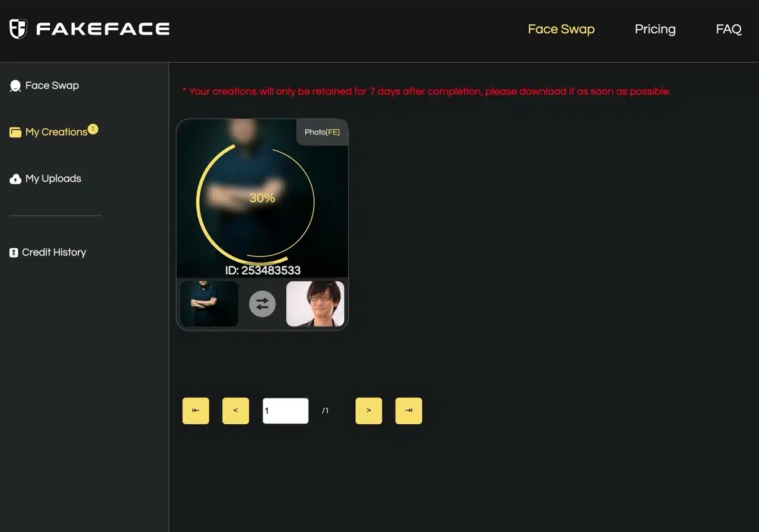This screenshot has width=759, height=532.
Task: Click the swap arrows icon between thumbnails
Action: [x=262, y=304]
